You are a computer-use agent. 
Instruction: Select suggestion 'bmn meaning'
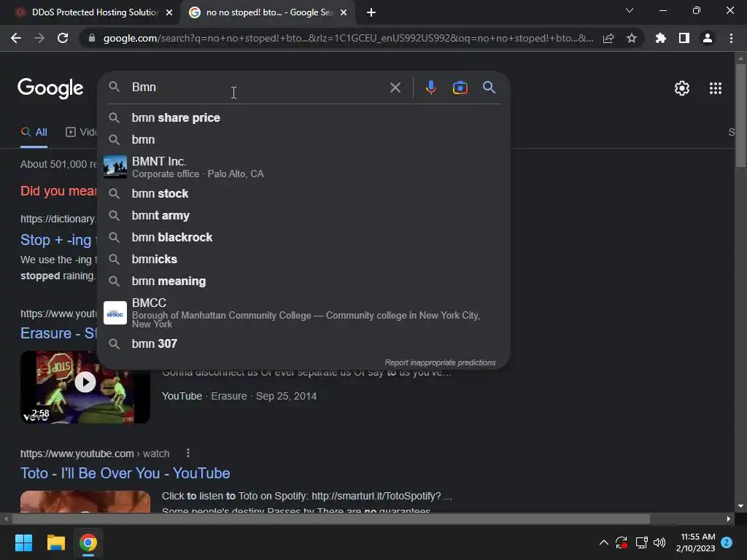pyautogui.click(x=304, y=281)
